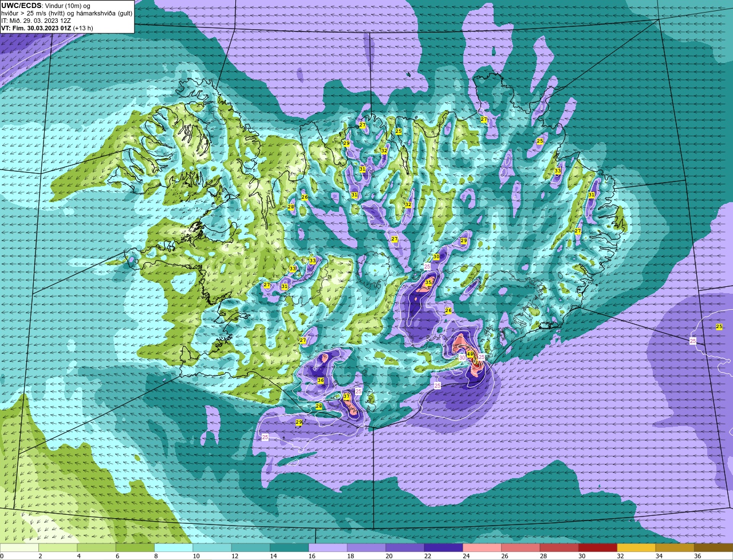Click the brown above-36 m/s legend swatch
This screenshot has width=733, height=560.
714,547
